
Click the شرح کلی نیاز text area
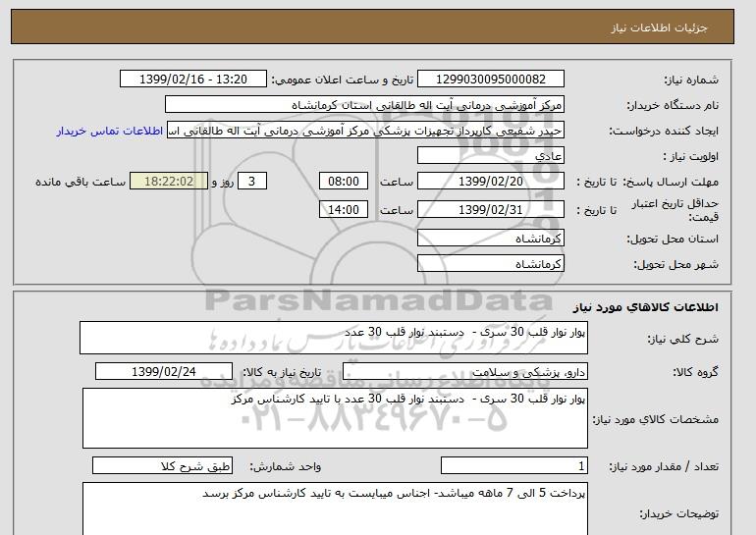(x=334, y=338)
